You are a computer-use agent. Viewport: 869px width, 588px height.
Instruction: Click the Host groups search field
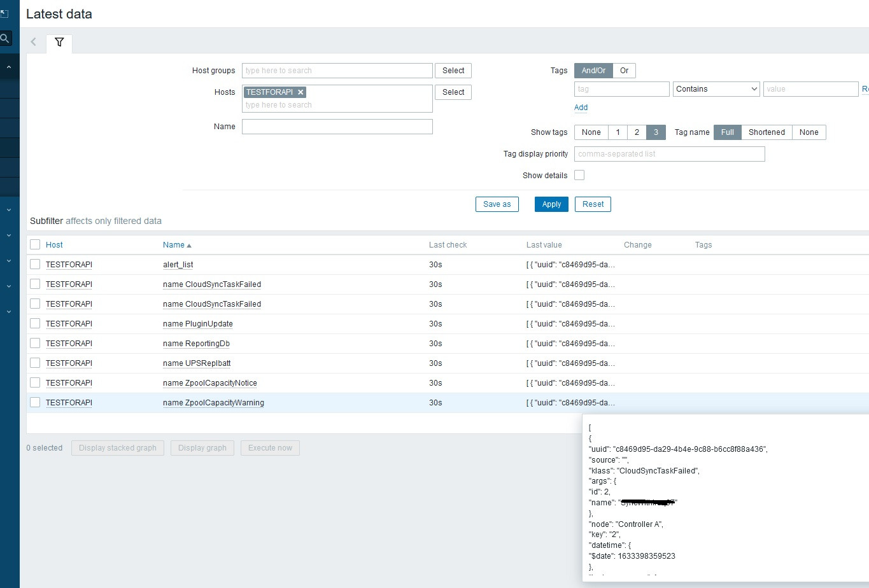tap(337, 71)
